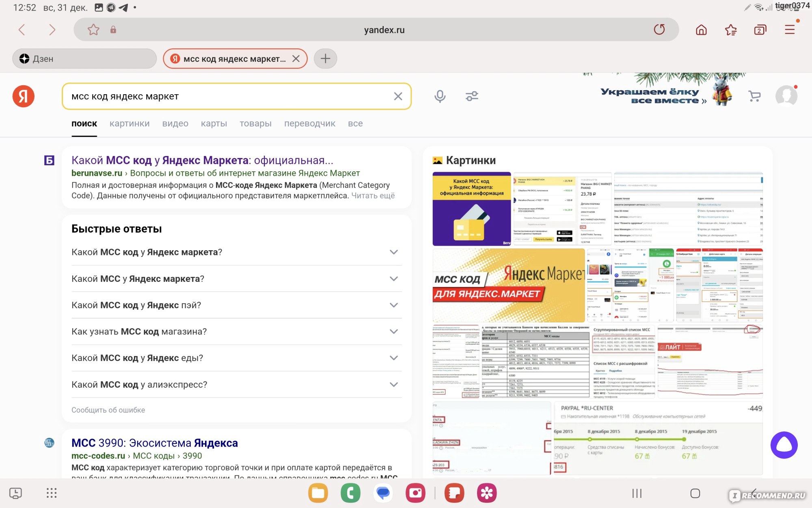The width and height of the screenshot is (812, 508).
Task: Expand 'Какой МСС код у Яндекс еды?'
Action: [x=237, y=358]
